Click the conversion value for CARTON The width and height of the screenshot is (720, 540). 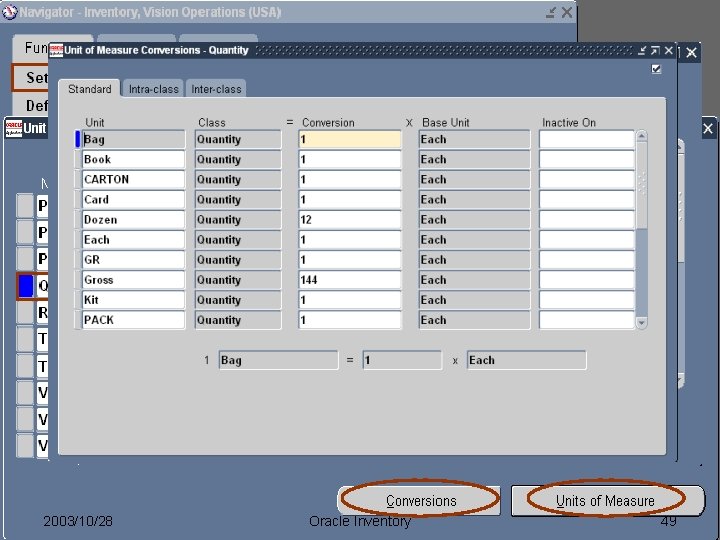point(350,180)
